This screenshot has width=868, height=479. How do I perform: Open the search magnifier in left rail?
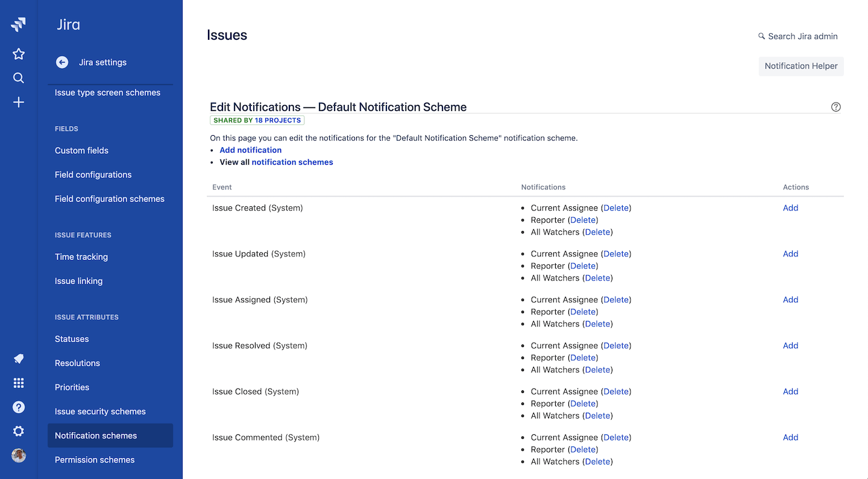tap(19, 78)
